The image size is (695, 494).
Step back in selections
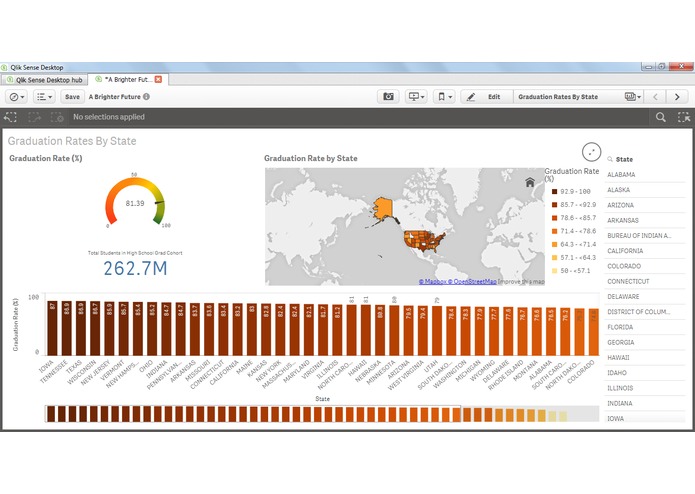[10, 117]
